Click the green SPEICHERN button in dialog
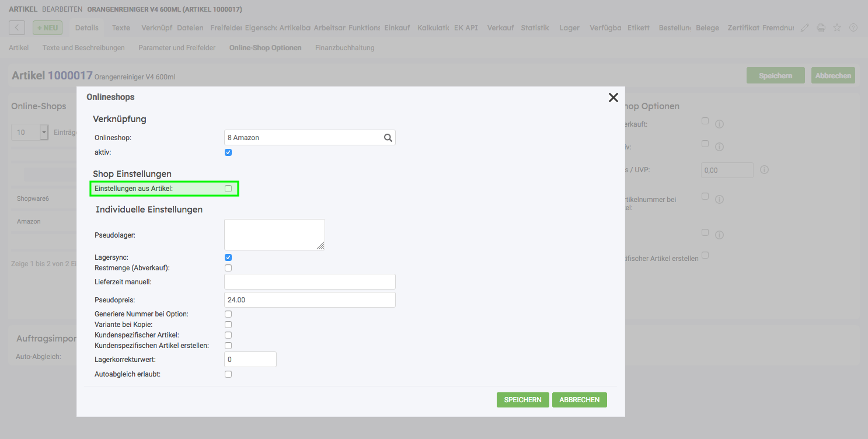 pos(522,400)
